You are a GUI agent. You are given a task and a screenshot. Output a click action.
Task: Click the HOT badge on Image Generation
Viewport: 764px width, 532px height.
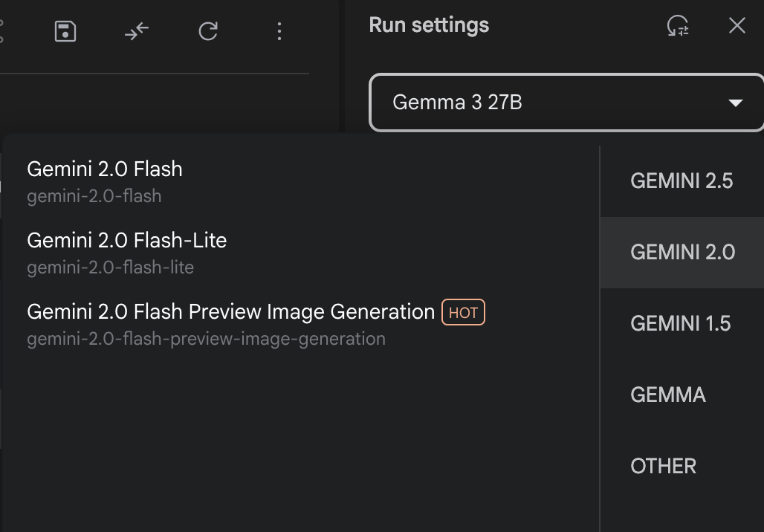(x=463, y=312)
